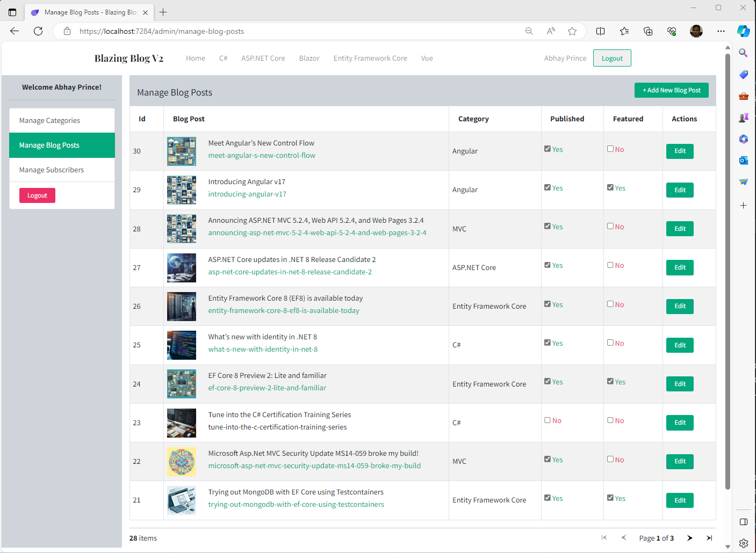This screenshot has width=756, height=553.
Task: Open the browser tab actions menu
Action: [x=12, y=12]
